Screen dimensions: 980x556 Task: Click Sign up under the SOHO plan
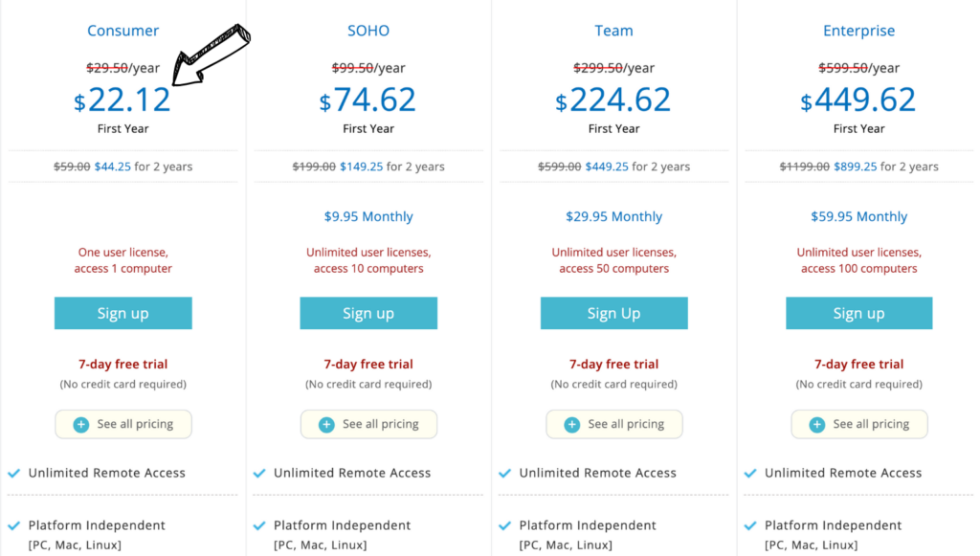(368, 313)
